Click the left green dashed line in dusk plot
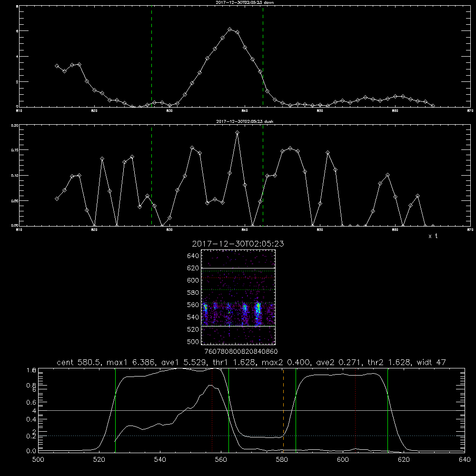 [151, 175]
